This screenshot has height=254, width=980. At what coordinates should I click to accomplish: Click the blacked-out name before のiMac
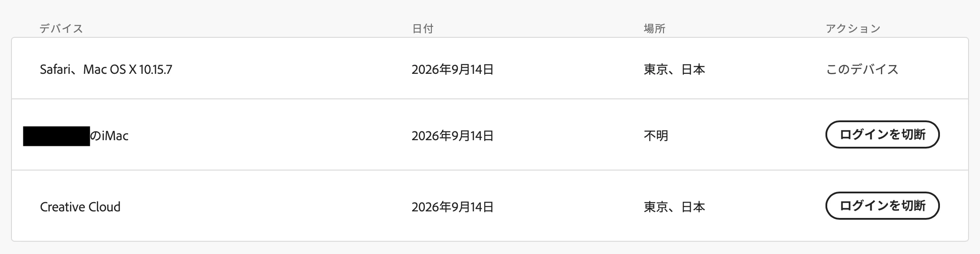(x=56, y=136)
